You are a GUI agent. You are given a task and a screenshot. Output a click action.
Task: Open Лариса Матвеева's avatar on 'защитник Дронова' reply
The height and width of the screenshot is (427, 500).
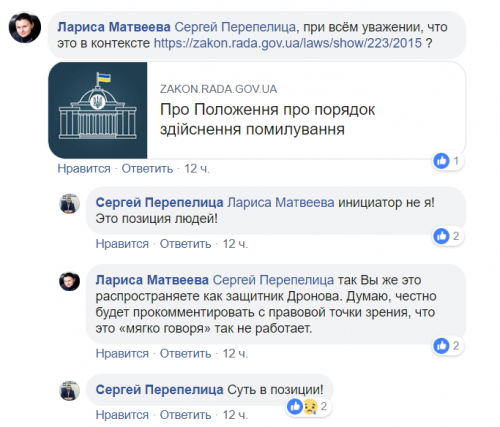pyautogui.click(x=70, y=281)
